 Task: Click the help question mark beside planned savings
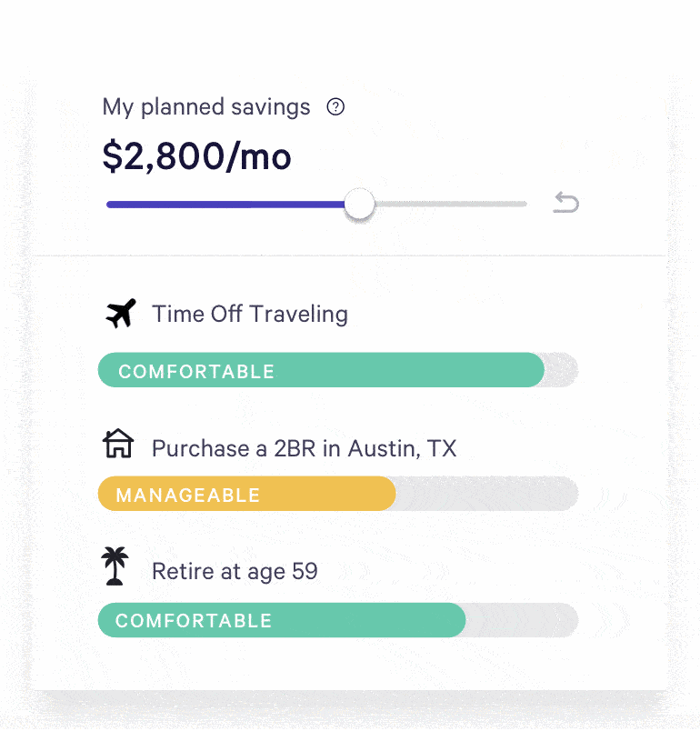335,107
